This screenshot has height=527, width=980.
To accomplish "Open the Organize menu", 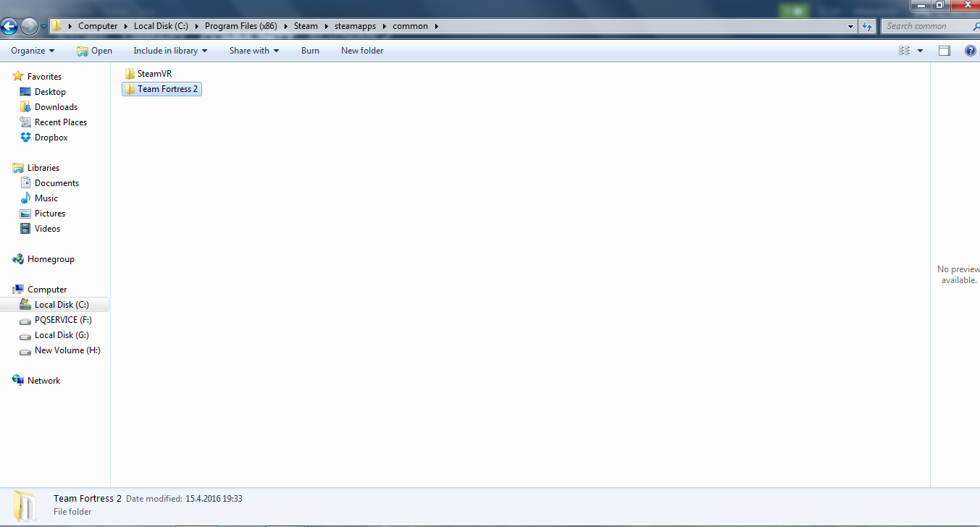I will click(x=33, y=51).
